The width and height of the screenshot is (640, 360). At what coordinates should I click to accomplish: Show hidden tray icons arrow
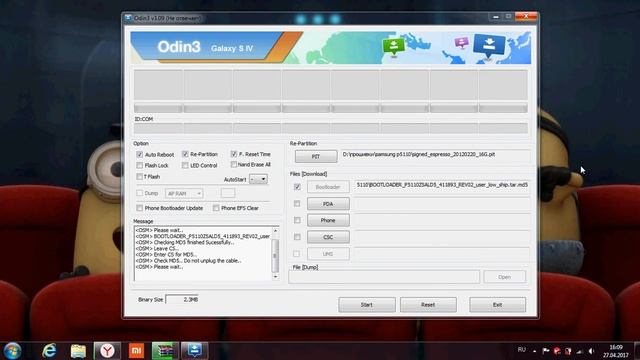click(534, 351)
